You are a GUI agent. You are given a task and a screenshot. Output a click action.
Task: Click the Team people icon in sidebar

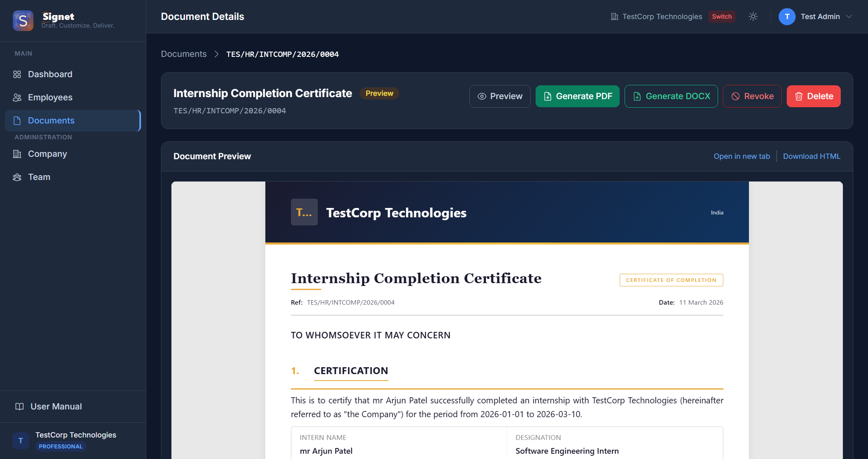pos(17,177)
